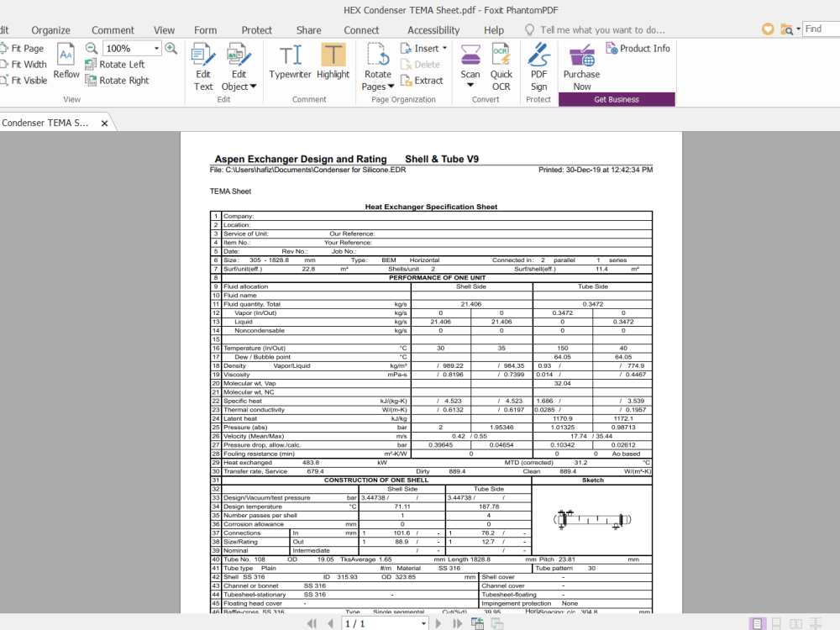The height and width of the screenshot is (630, 840).
Task: Open the Connect ribbon tab
Action: [361, 30]
